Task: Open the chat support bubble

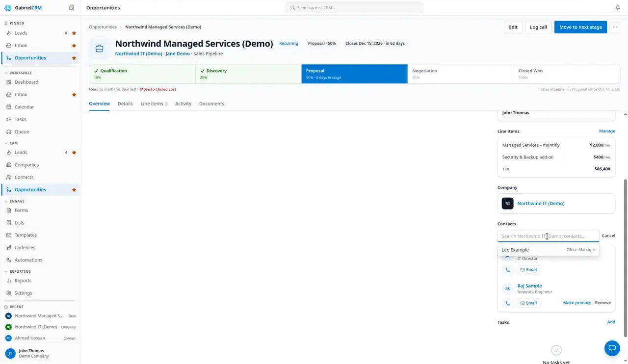Action: 612,348
